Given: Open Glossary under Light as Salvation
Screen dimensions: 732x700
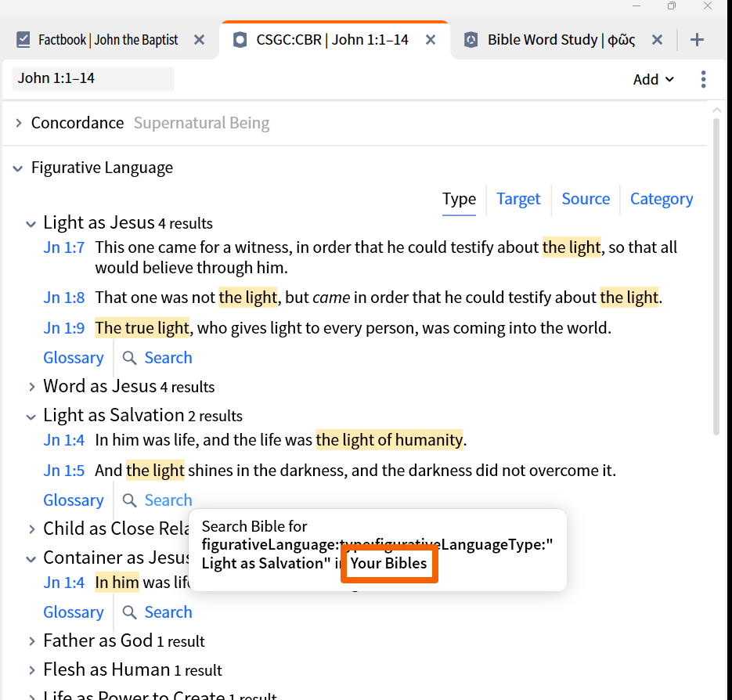Looking at the screenshot, I should 74,500.
